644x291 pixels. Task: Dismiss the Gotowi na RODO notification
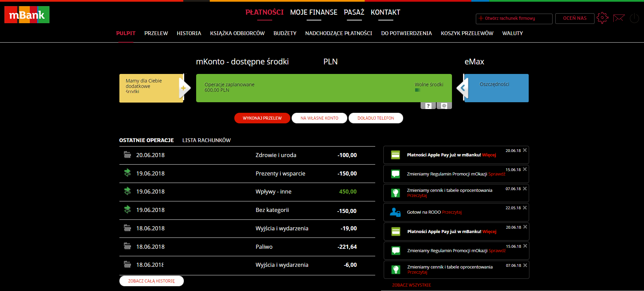point(525,208)
